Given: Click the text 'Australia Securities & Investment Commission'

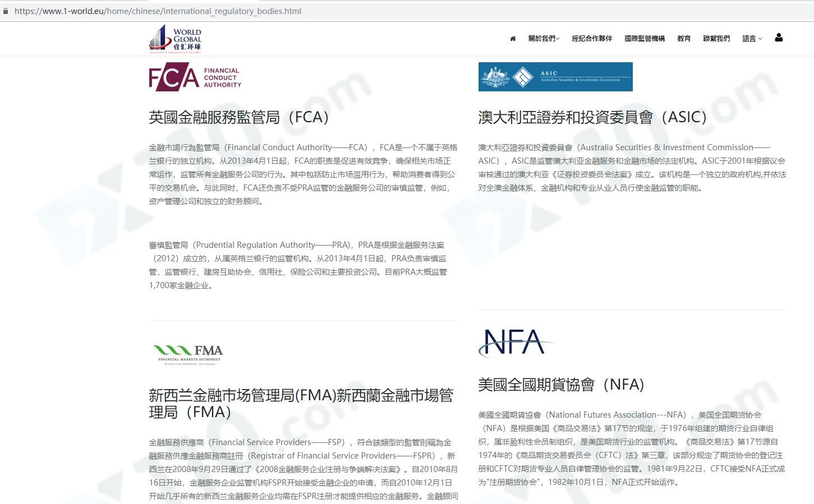Looking at the screenshot, I should 666,147.
